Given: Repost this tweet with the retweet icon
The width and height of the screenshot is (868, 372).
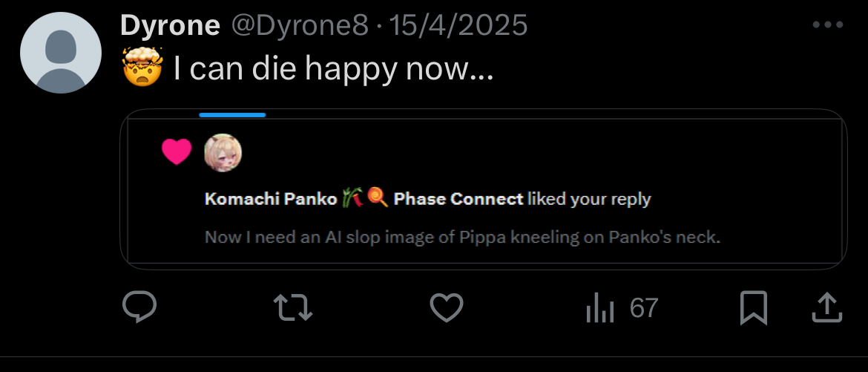Looking at the screenshot, I should [292, 307].
